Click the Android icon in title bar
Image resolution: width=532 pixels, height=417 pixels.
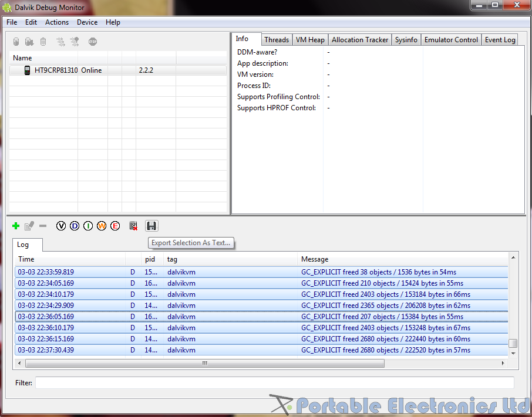(7, 7)
